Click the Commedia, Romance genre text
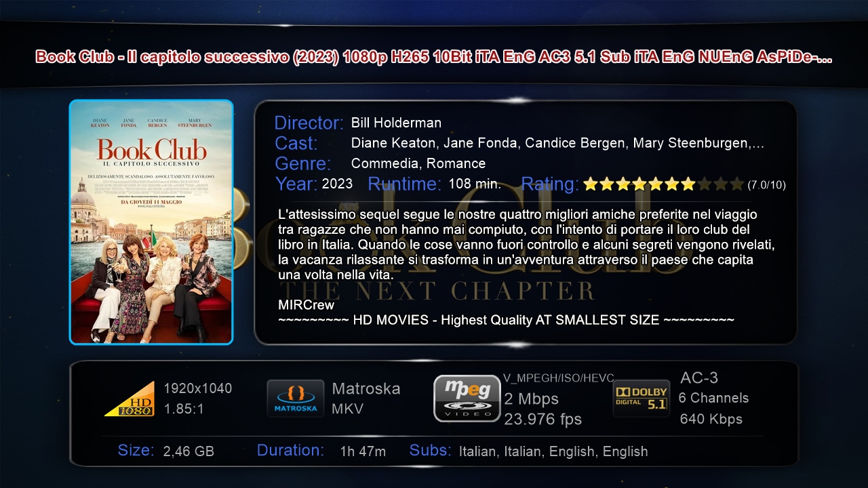The height and width of the screenshot is (488, 868). (418, 163)
